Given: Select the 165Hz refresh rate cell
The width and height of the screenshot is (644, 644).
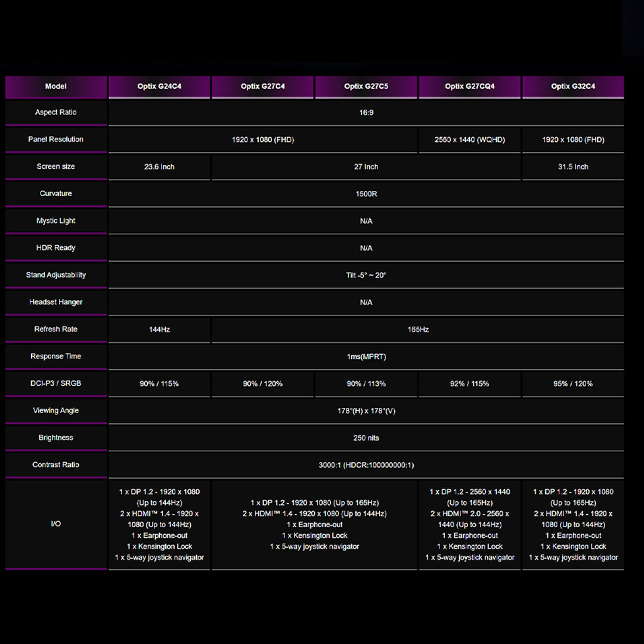Looking at the screenshot, I should click(x=418, y=330).
